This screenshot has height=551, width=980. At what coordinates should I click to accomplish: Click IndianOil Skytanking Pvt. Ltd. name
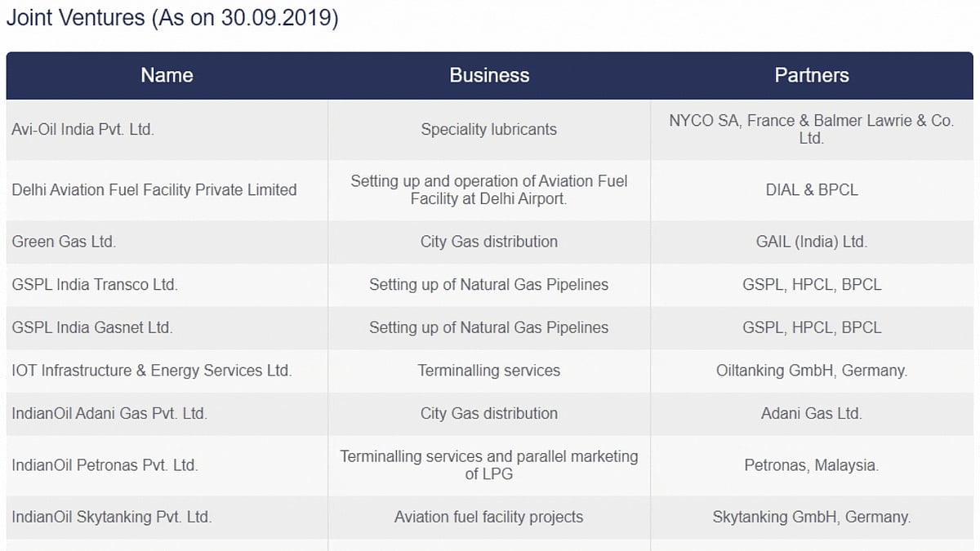pyautogui.click(x=111, y=517)
